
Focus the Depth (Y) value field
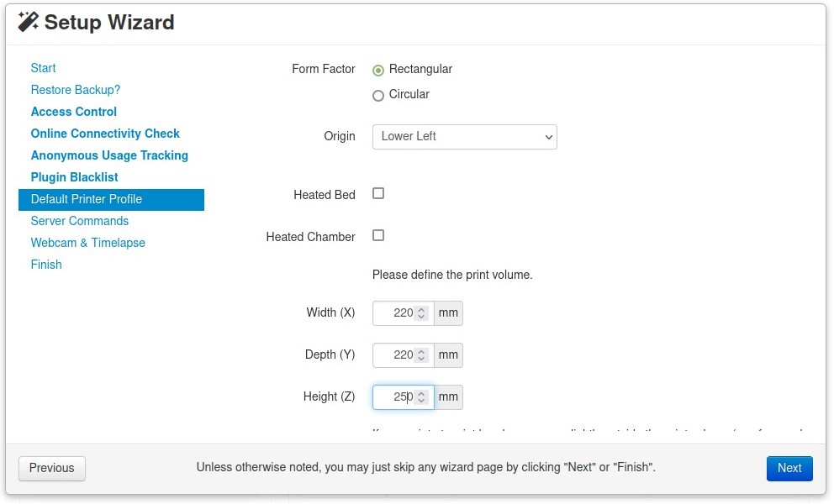click(394, 355)
